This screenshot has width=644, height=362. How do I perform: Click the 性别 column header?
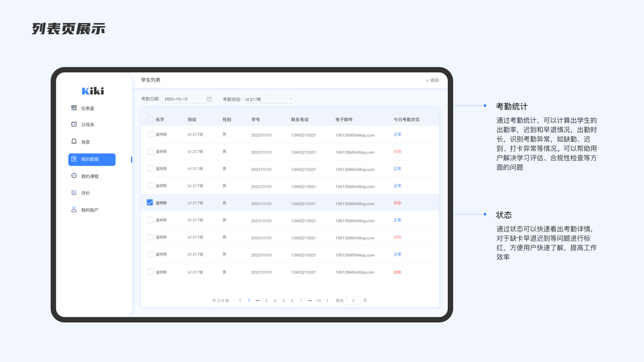[227, 119]
